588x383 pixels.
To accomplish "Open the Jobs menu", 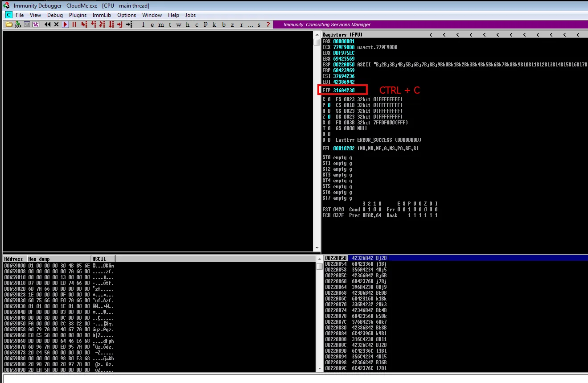I will coord(190,15).
